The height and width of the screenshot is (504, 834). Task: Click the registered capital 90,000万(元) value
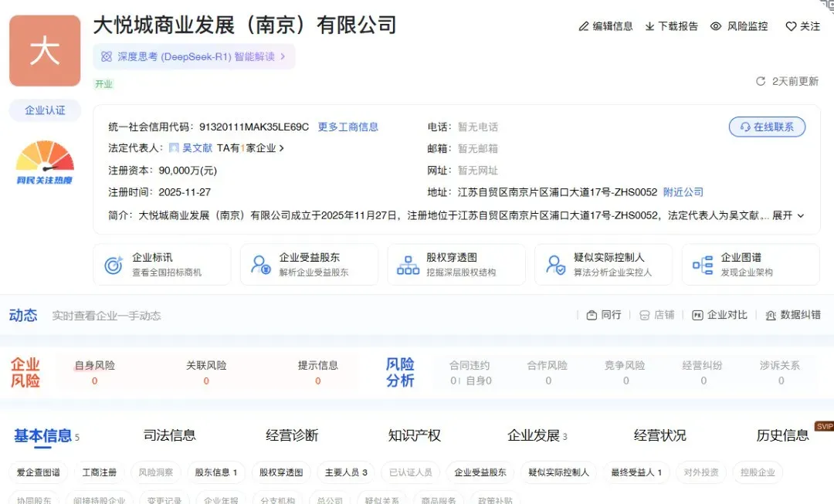tap(188, 170)
